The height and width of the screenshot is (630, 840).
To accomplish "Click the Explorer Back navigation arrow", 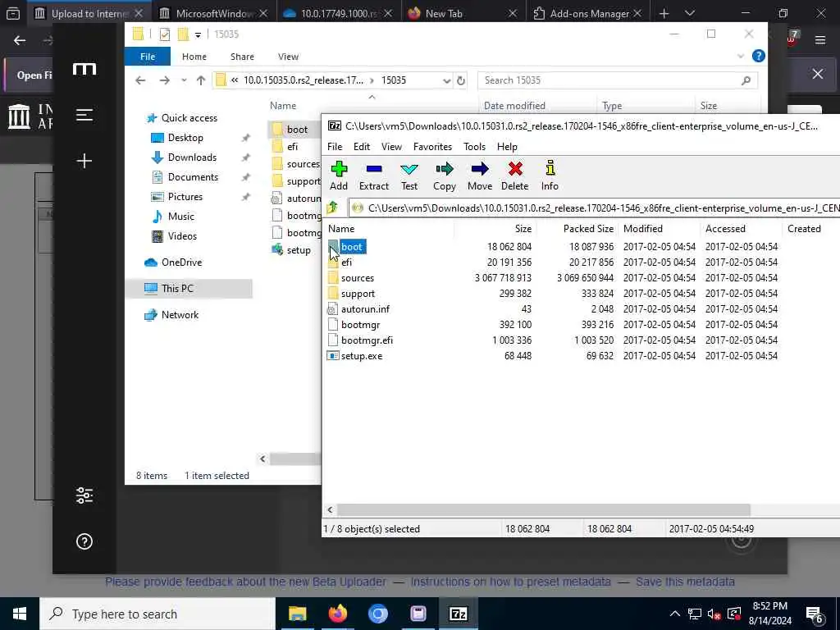I will coord(140,80).
